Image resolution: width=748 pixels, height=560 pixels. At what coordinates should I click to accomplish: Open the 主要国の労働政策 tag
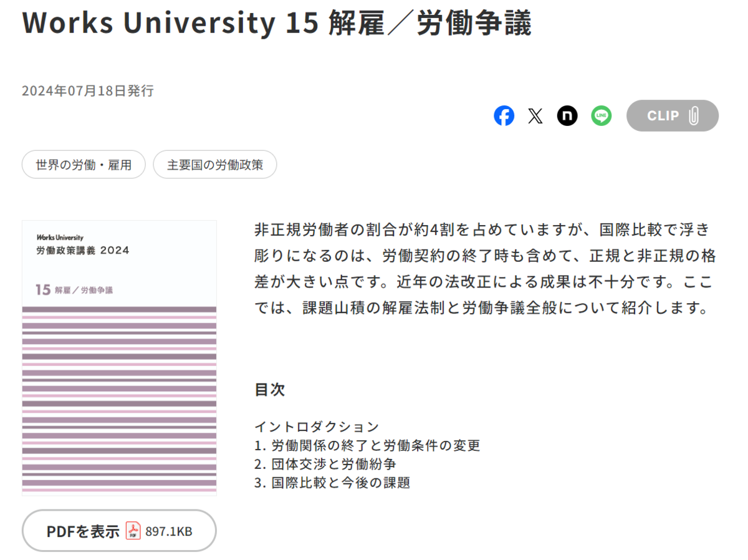click(214, 164)
